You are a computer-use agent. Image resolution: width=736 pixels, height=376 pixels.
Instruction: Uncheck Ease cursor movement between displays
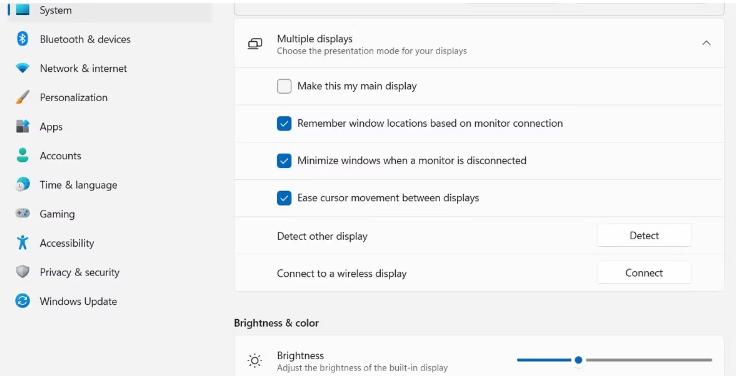tap(284, 198)
